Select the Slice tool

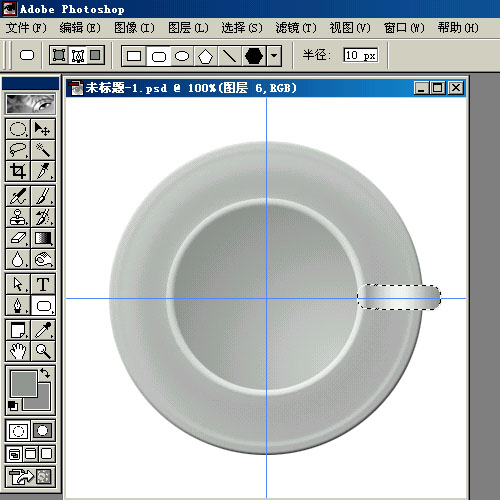43,171
